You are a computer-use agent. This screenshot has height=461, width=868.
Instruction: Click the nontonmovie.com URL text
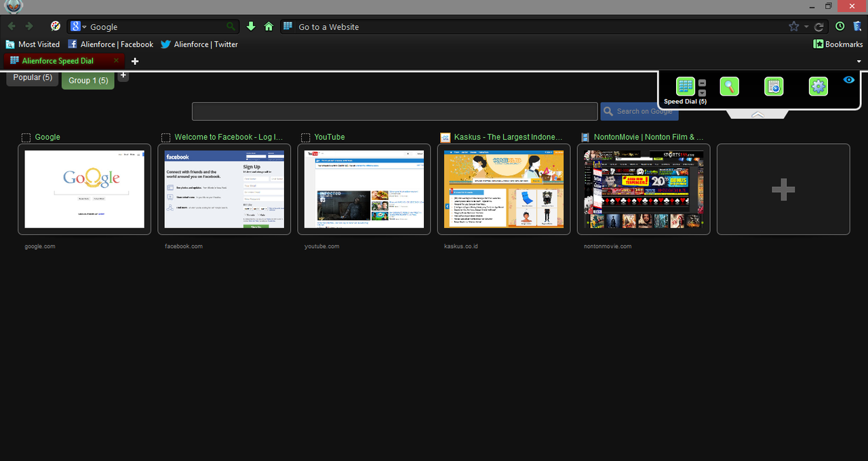[608, 247]
